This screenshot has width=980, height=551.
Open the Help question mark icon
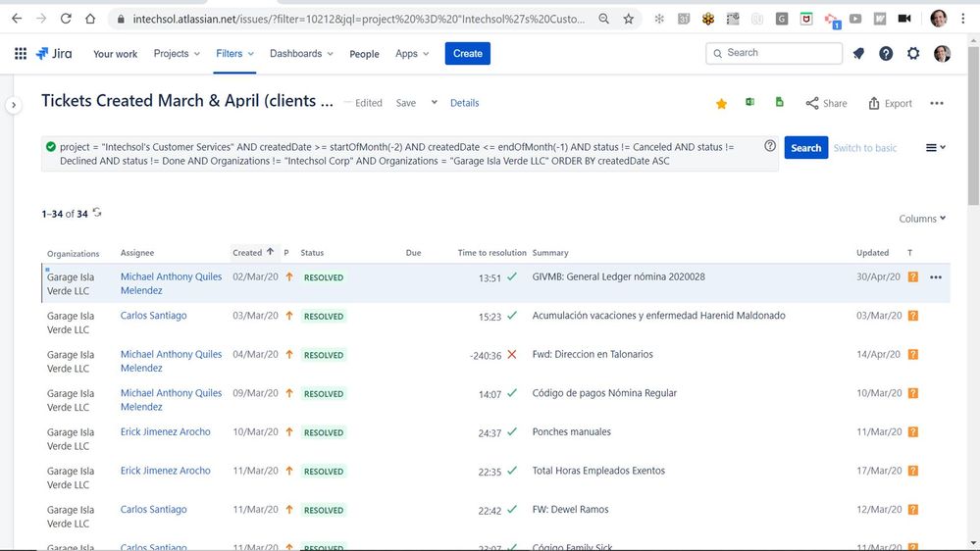click(886, 54)
